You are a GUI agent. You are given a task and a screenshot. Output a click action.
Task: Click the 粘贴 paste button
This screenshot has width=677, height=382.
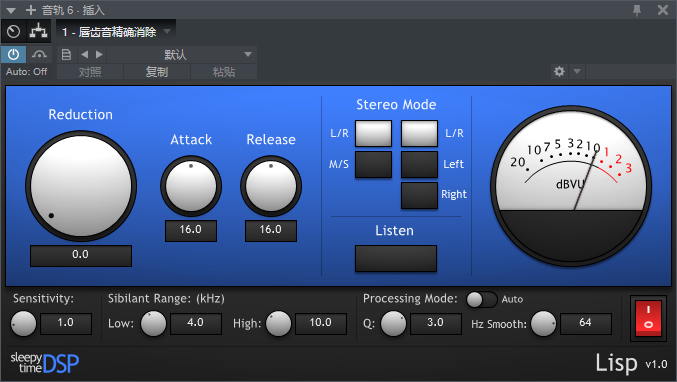coord(224,72)
